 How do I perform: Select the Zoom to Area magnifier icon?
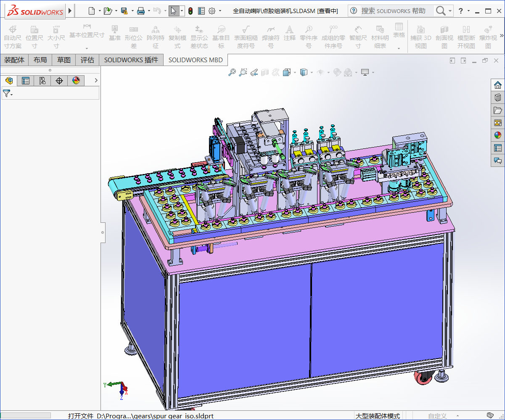pos(243,73)
